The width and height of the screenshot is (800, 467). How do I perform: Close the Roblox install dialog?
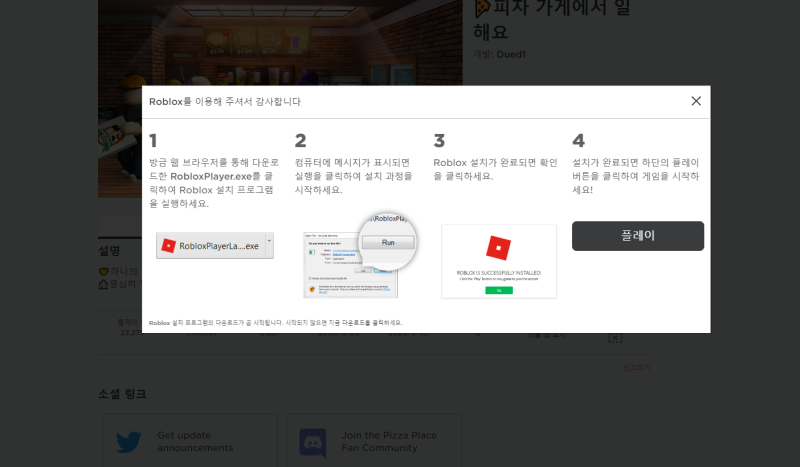coord(696,101)
